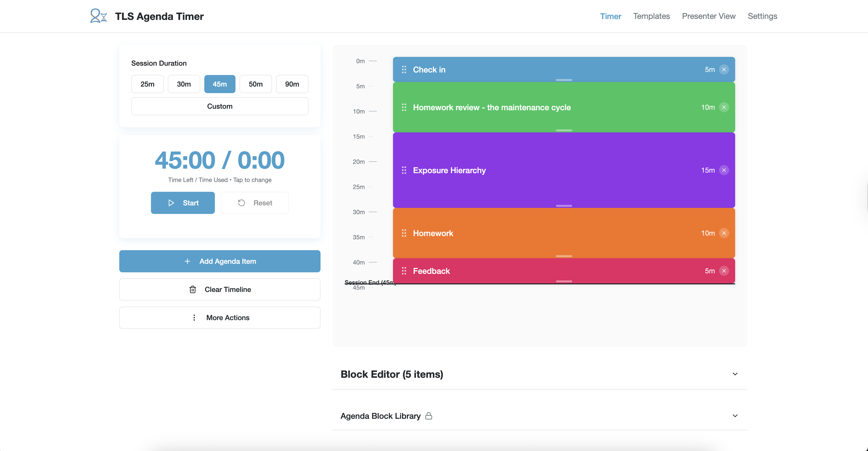Tap the 45:00 / 0:00 time display

[220, 160]
